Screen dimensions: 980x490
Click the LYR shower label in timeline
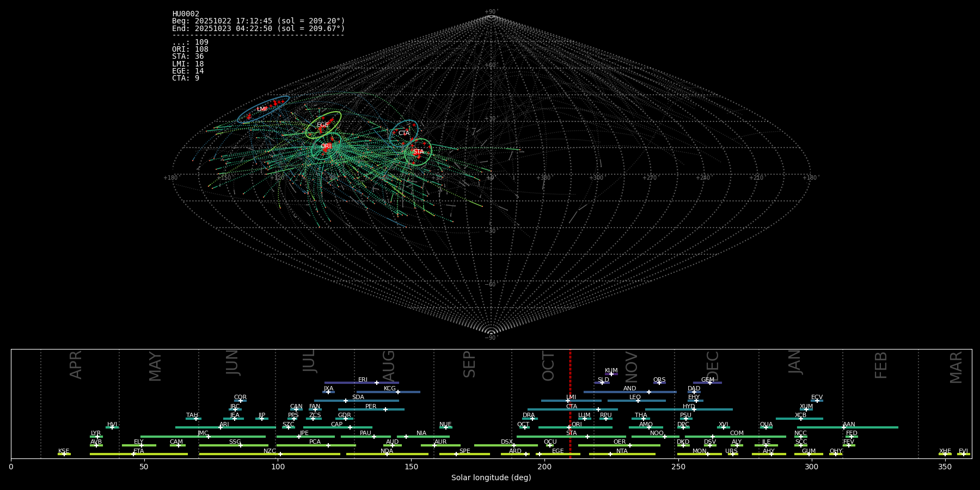pyautogui.click(x=96, y=433)
